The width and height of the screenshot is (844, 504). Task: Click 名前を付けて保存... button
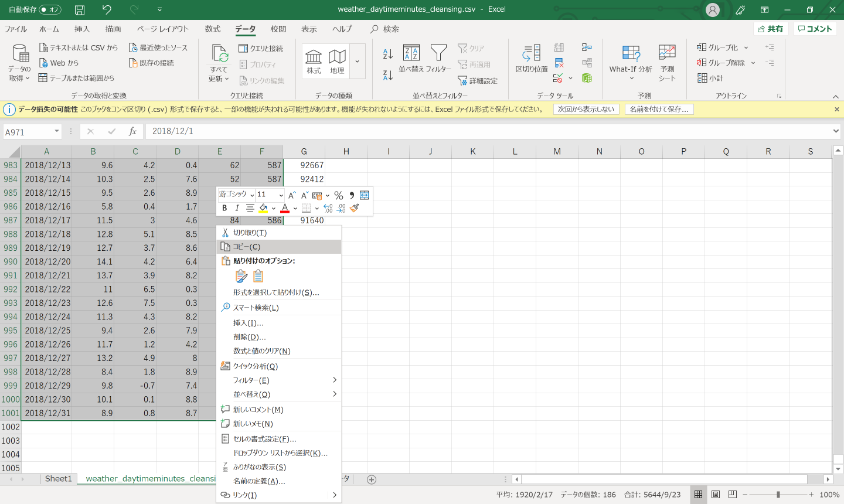point(659,109)
